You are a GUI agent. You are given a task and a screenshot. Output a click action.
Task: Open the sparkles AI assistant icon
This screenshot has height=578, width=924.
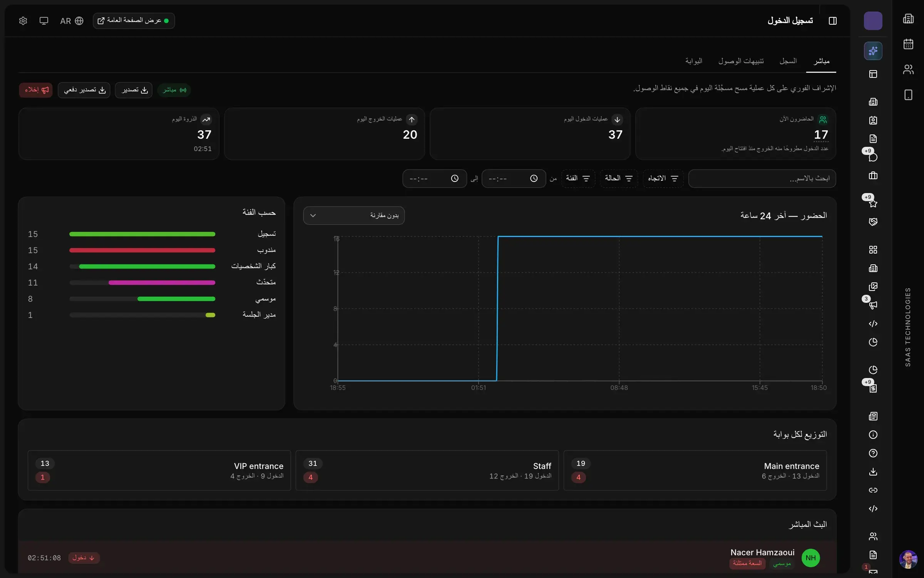[x=873, y=51]
